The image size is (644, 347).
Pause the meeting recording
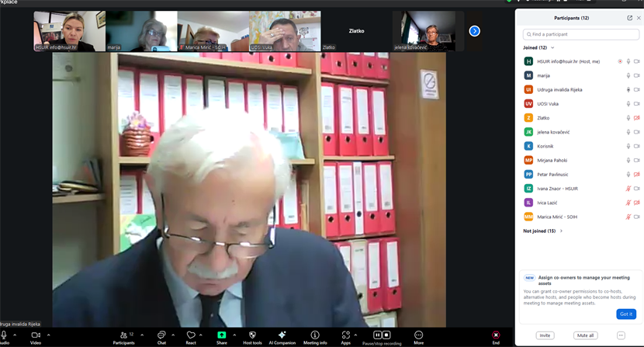(377, 335)
